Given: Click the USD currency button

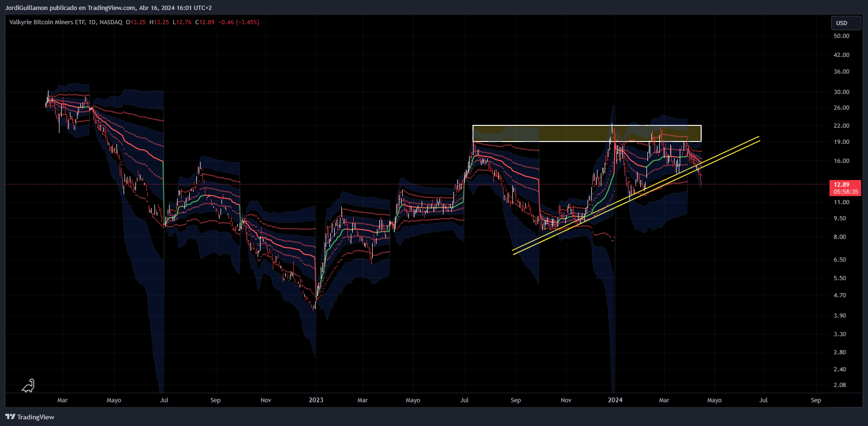Looking at the screenshot, I should click(x=846, y=23).
